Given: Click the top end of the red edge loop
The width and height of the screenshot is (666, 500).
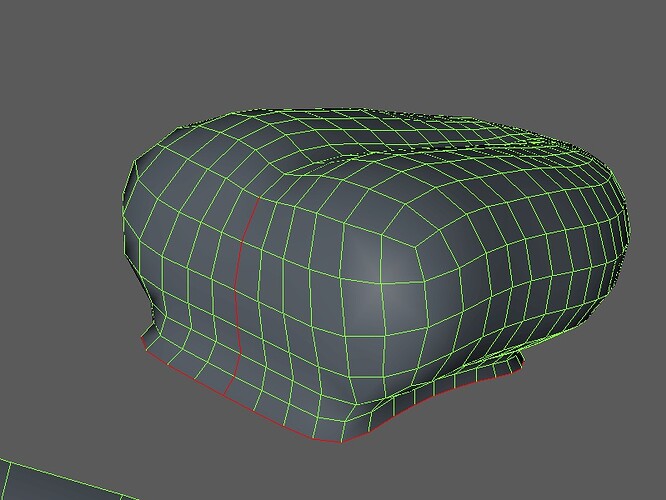Looking at the screenshot, I should (259, 198).
